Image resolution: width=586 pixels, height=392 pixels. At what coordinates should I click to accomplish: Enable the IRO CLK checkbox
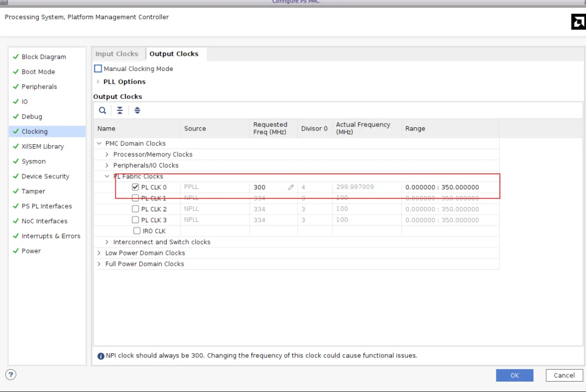pyautogui.click(x=137, y=231)
